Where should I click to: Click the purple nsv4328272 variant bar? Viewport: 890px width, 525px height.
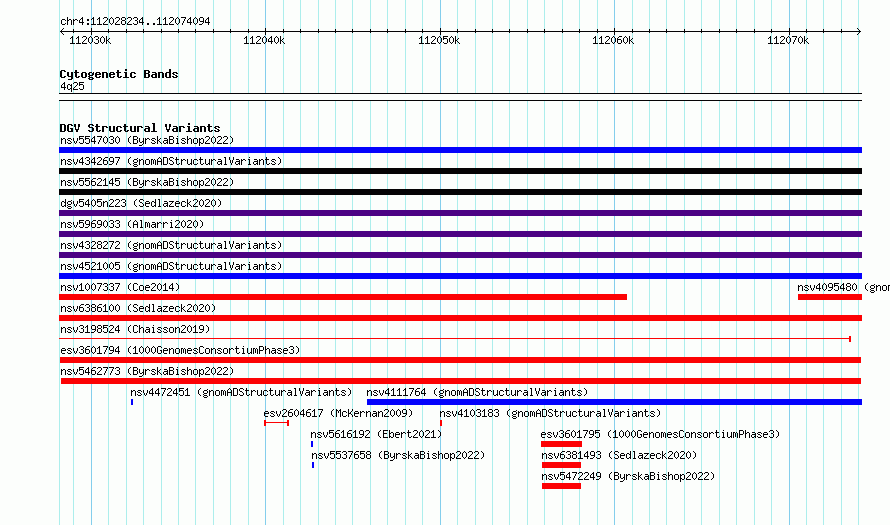pos(460,255)
